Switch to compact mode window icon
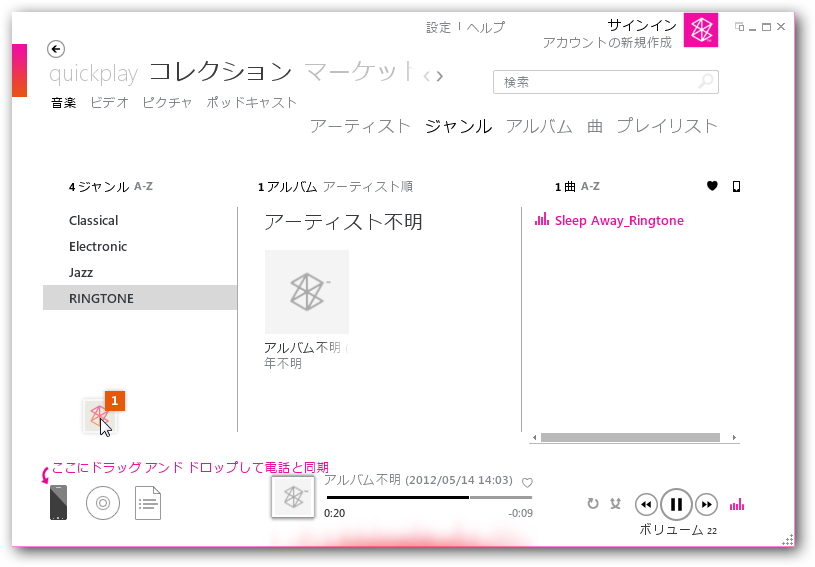This screenshot has width=815, height=567. click(x=739, y=27)
